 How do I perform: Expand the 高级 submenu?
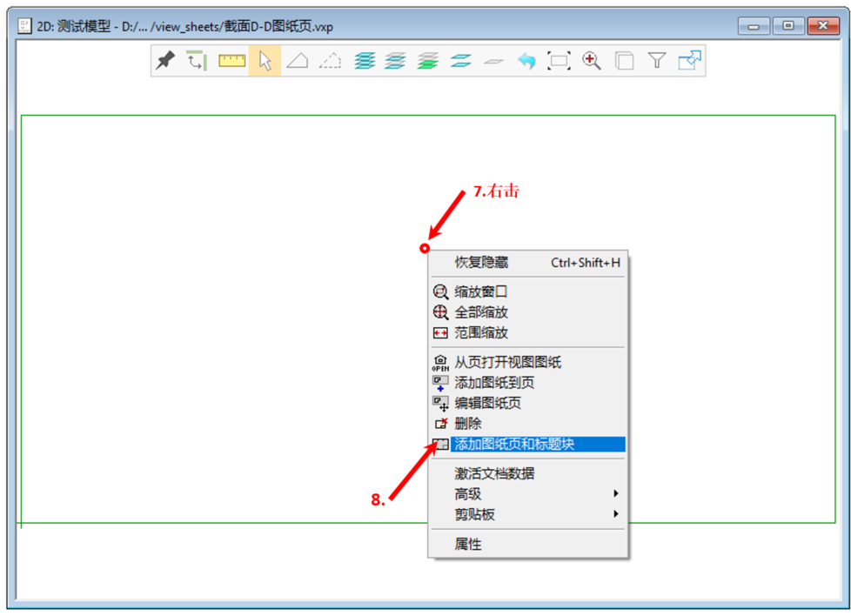click(527, 494)
